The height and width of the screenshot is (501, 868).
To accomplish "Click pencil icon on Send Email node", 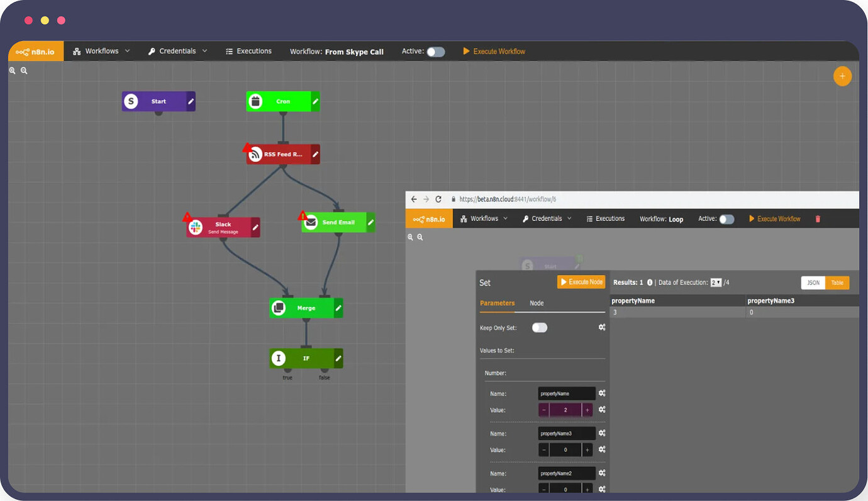I will (x=370, y=222).
